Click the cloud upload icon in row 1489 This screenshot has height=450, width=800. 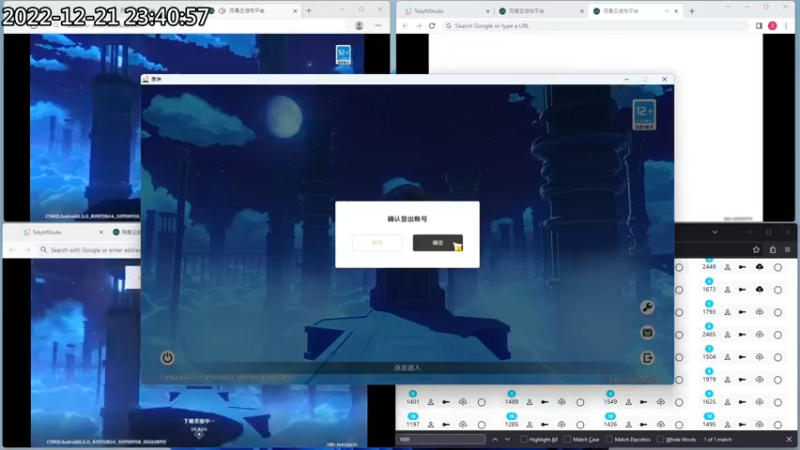pyautogui.click(x=562, y=402)
